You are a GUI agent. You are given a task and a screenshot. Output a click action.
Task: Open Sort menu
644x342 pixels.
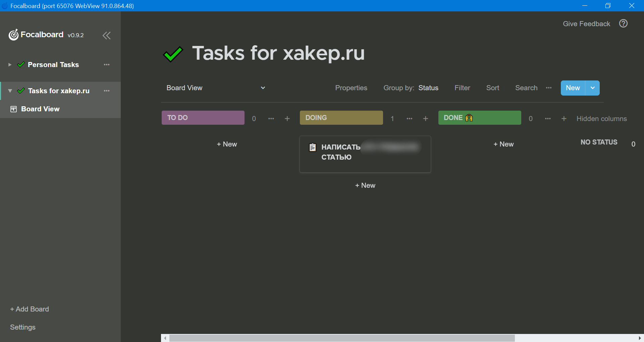[x=493, y=88]
